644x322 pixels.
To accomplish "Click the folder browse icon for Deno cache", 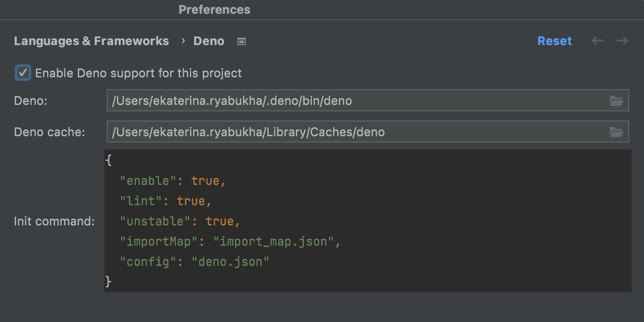I will tap(616, 132).
